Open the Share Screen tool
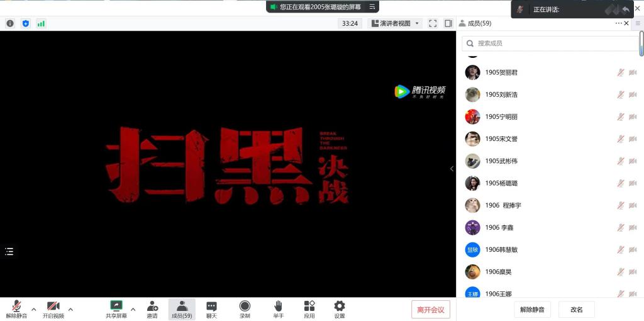The width and height of the screenshot is (644, 321). 116,307
